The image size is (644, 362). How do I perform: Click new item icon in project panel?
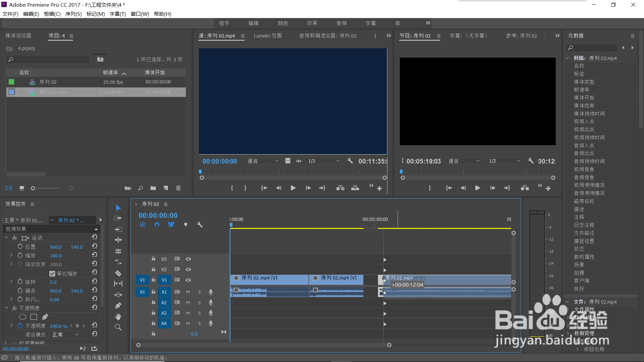(166, 188)
